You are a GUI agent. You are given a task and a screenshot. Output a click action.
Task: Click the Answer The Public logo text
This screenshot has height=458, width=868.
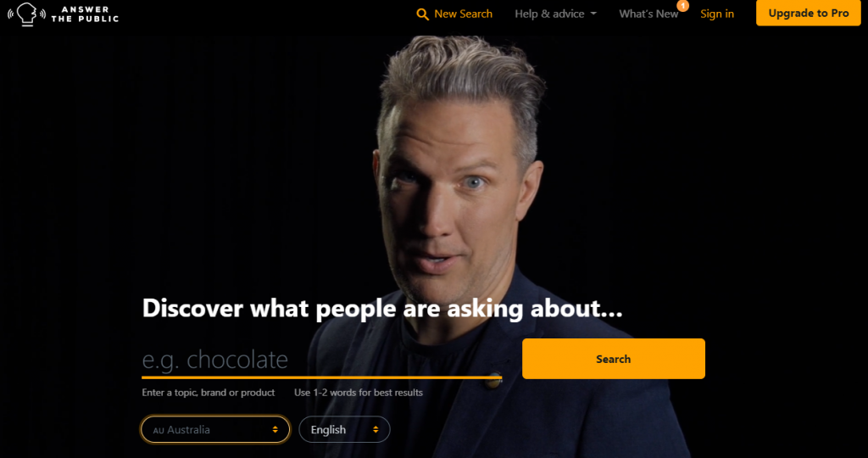point(85,14)
